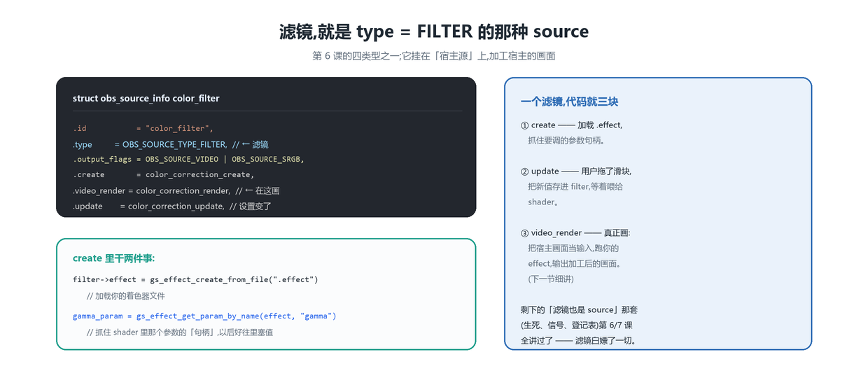Image resolution: width=868 pixels, height=378 pixels.
Task: Click the heading 一个滤镜,代码就三块
Action: (x=569, y=101)
